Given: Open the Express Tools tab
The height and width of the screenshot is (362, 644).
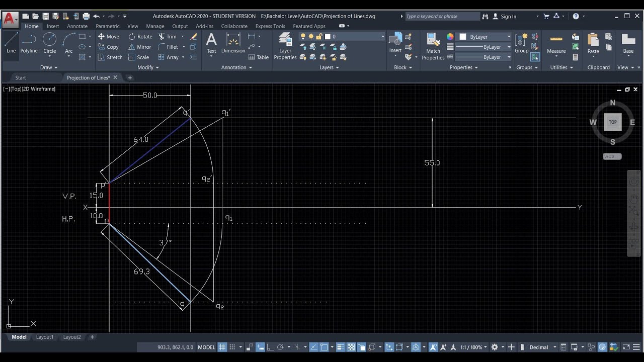Looking at the screenshot, I should (270, 26).
